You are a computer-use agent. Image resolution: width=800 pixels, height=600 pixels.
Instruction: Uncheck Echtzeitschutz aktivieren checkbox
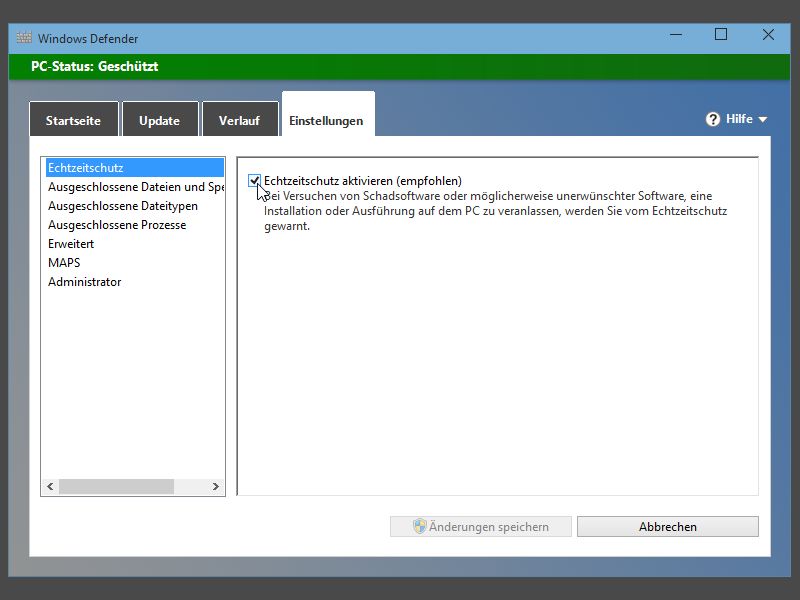[254, 181]
